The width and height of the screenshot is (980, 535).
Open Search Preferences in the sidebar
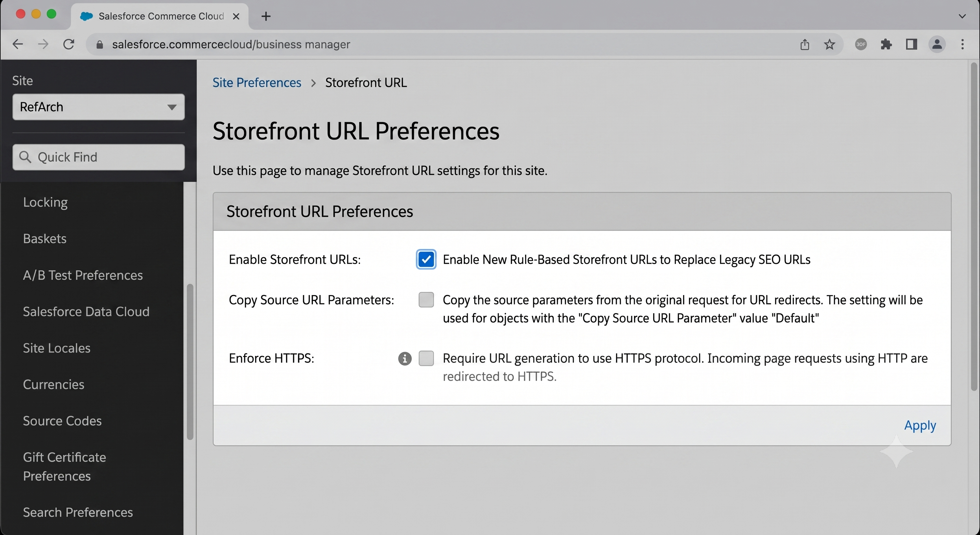78,512
